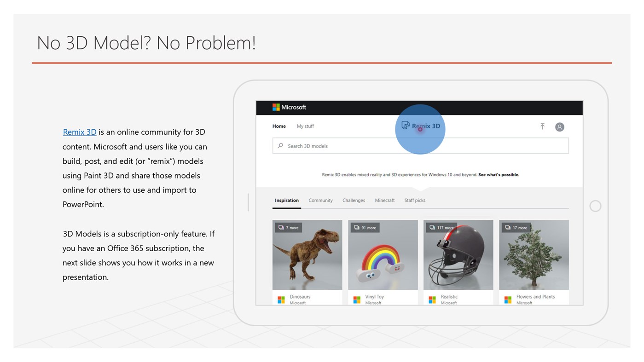Open the user account profile icon
The width and height of the screenshot is (644, 362).
point(559,126)
